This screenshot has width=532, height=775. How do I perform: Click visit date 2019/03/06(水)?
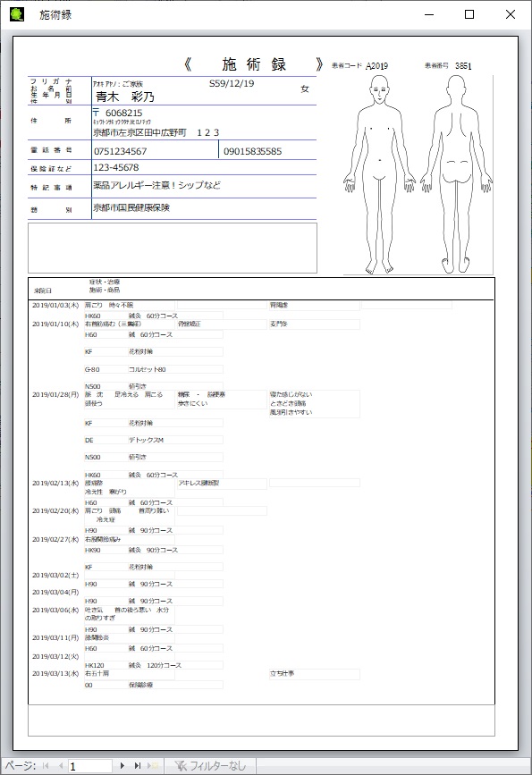click(55, 611)
